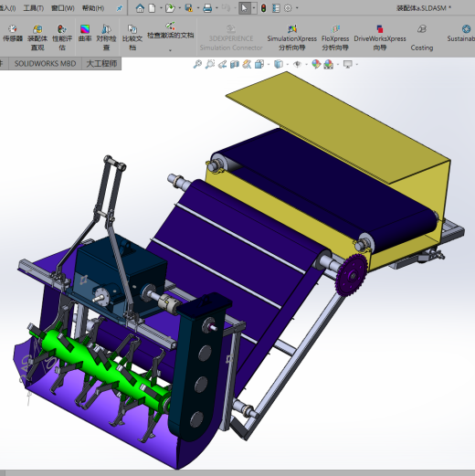475x476 pixels.
Task: Click the Print icon
Action: pos(207,8)
